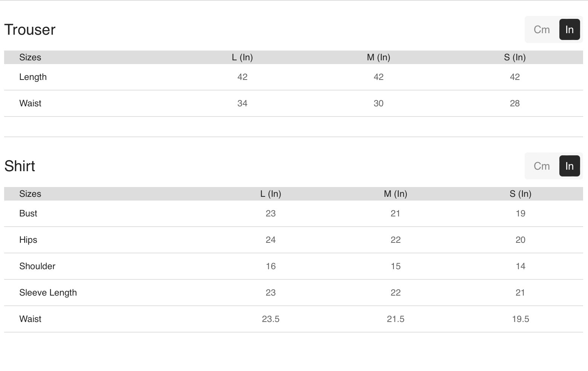
Task: Select the Bust row label
Action: tap(28, 213)
